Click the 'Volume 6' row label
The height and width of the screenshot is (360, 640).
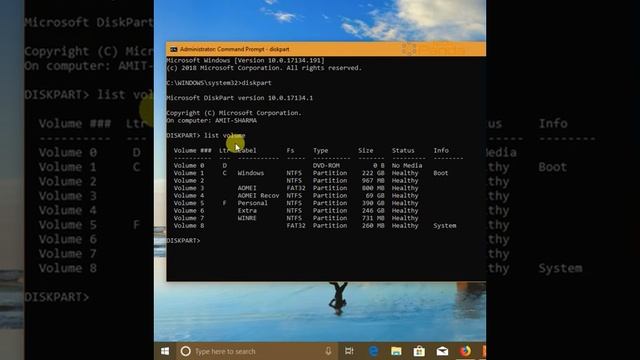(189, 211)
